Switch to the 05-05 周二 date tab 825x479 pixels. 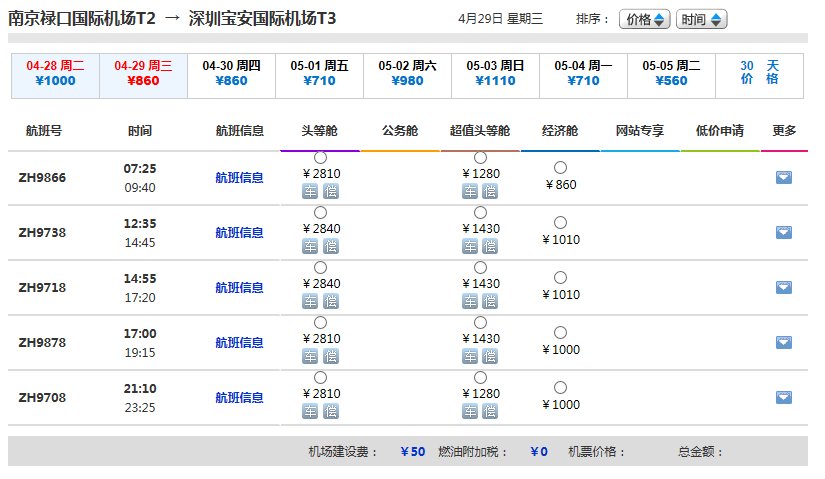tap(671, 76)
